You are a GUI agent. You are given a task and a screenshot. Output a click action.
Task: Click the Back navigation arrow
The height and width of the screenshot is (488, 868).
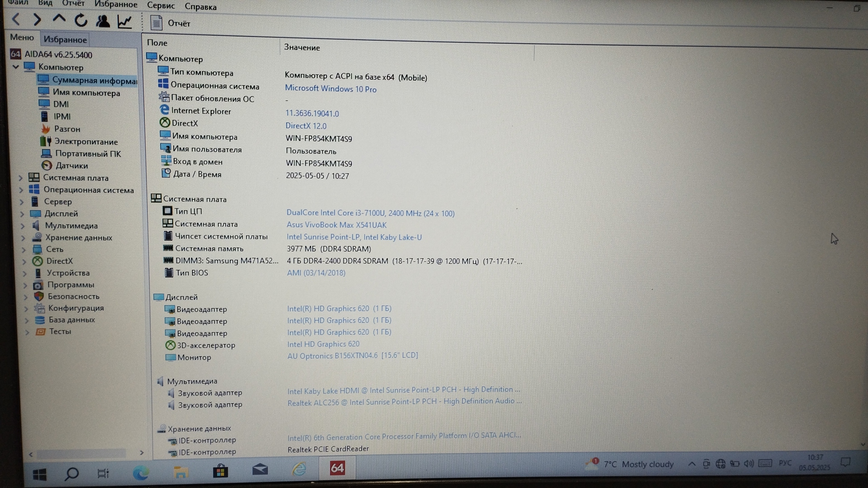tap(16, 19)
